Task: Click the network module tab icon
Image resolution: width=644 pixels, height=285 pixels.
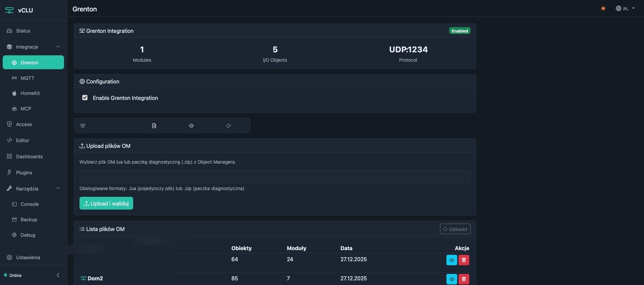Action: (83, 126)
